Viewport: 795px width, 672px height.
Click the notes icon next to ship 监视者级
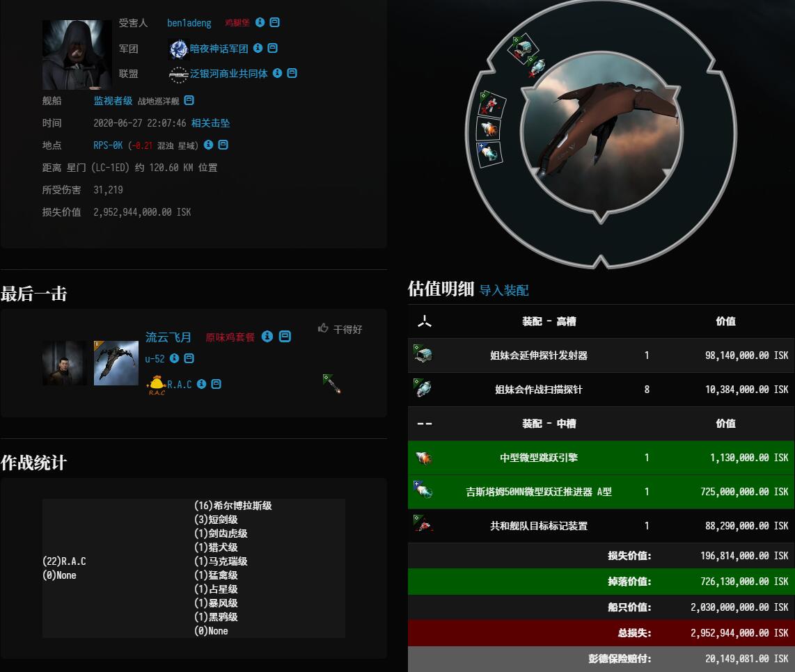[x=189, y=100]
